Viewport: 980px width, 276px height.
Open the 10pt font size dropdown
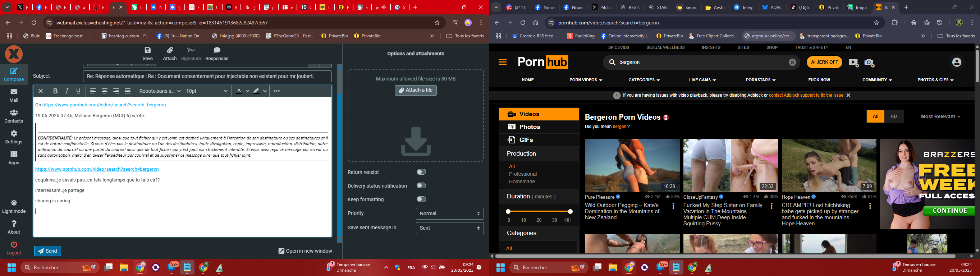207,91
